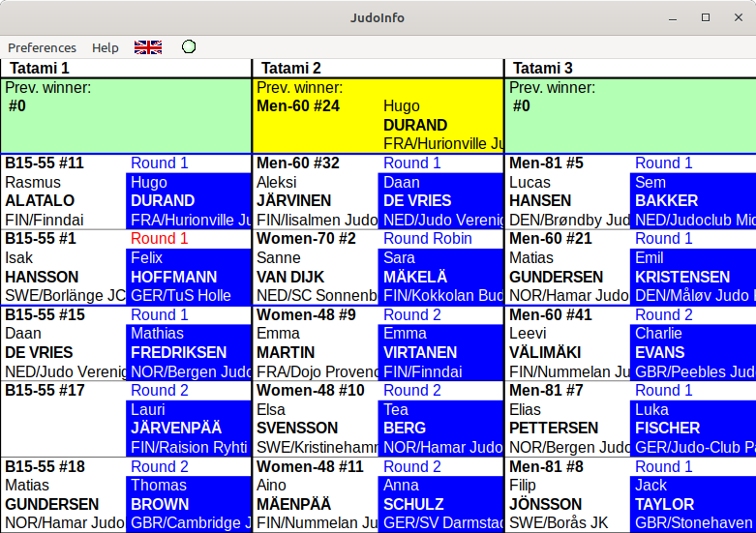
Task: Select the yellow Men-60 #24 previous winner cell
Action: [x=378, y=115]
